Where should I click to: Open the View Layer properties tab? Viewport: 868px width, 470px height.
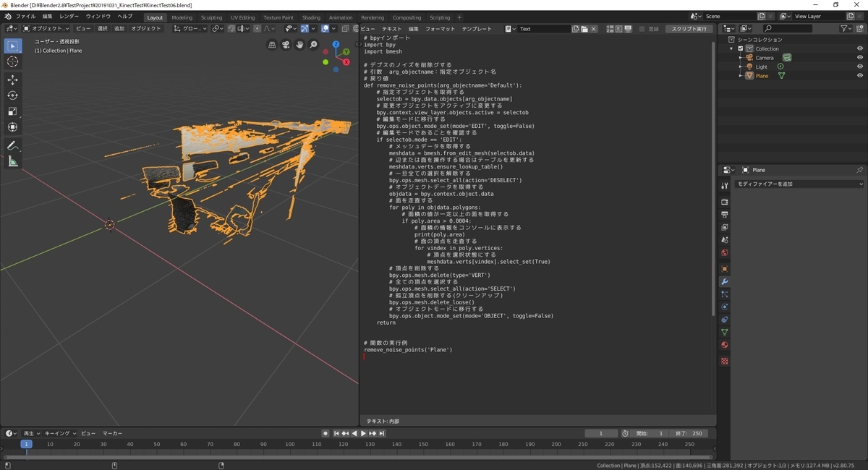pyautogui.click(x=724, y=227)
